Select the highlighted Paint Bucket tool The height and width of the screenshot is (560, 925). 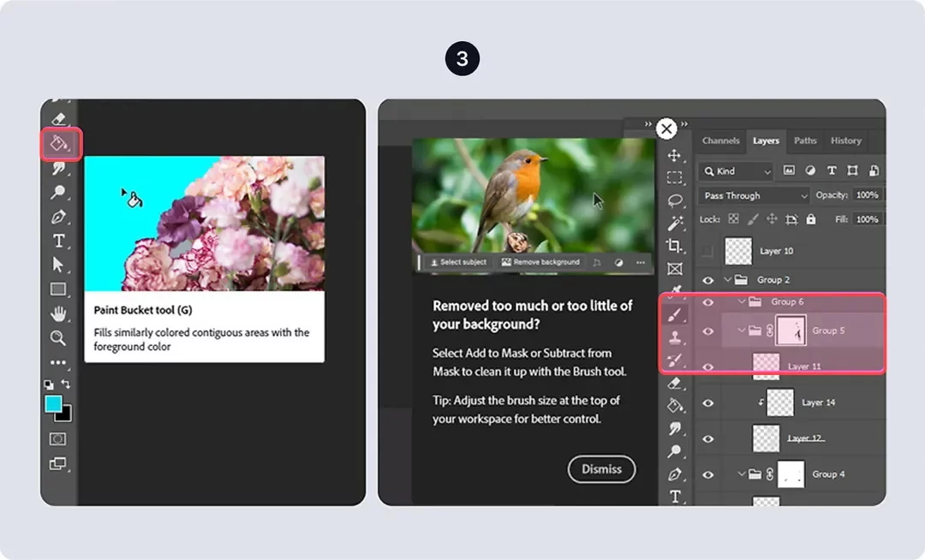tap(59, 143)
